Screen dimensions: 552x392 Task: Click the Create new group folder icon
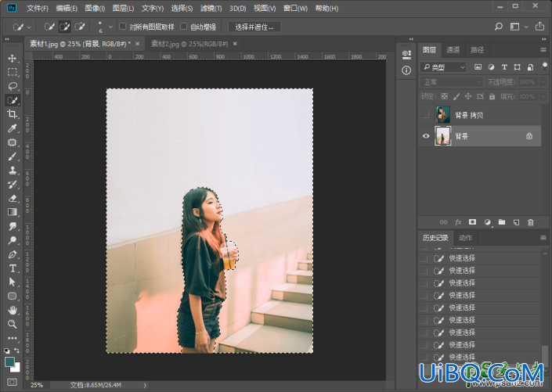502,222
